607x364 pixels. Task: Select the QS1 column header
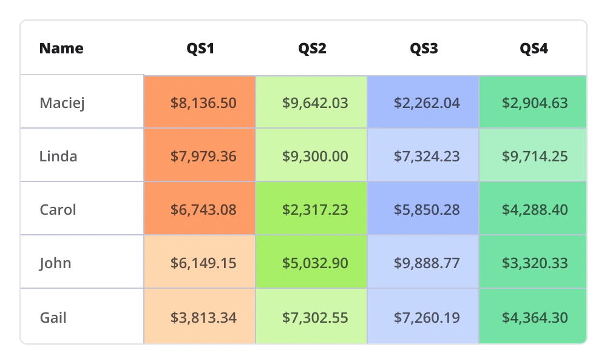tap(200, 49)
